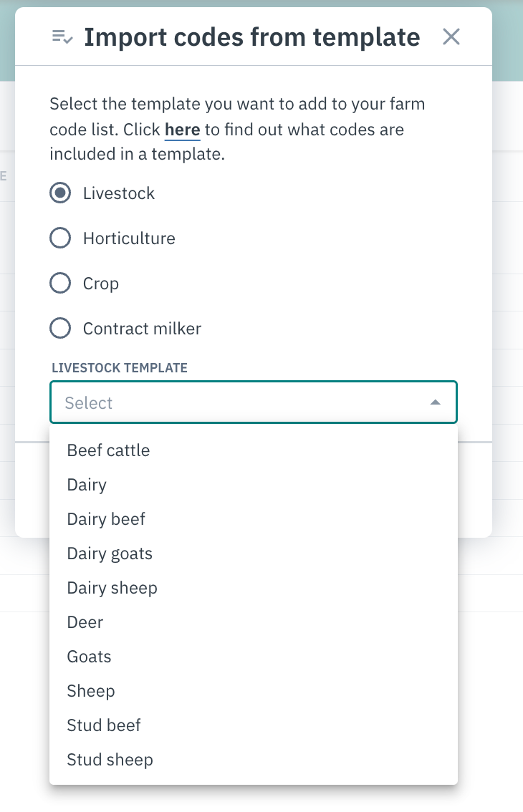Choose the Horticulture radio option
The image size is (523, 812).
click(60, 238)
